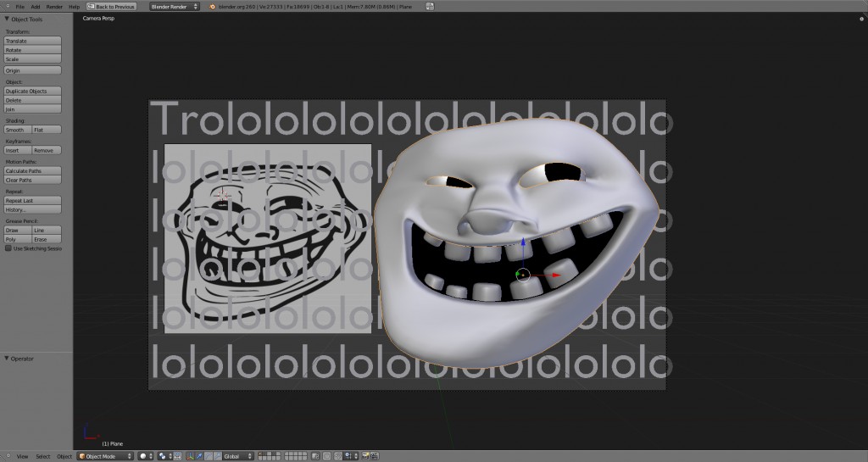Open the Select menu in 3D header

pos(43,456)
